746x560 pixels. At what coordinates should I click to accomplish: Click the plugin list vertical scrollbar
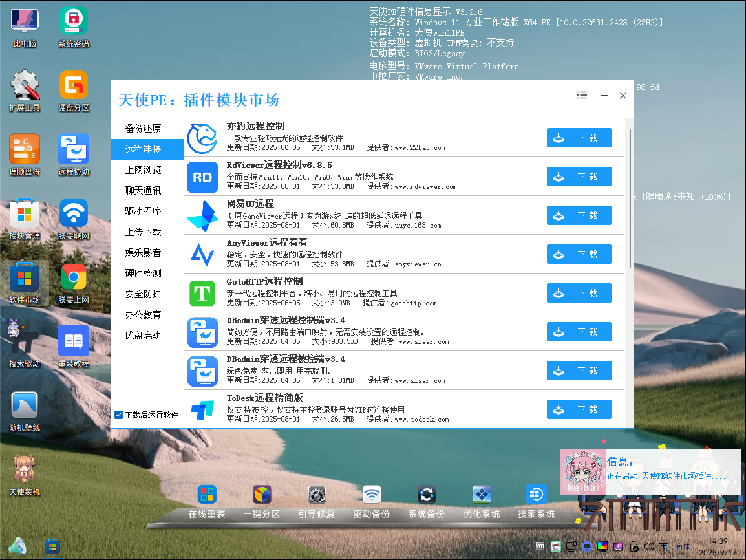[x=630, y=199]
